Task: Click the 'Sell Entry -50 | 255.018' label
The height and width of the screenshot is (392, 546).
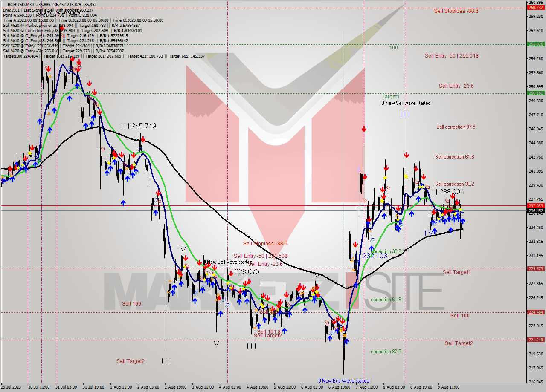Action: coord(451,56)
